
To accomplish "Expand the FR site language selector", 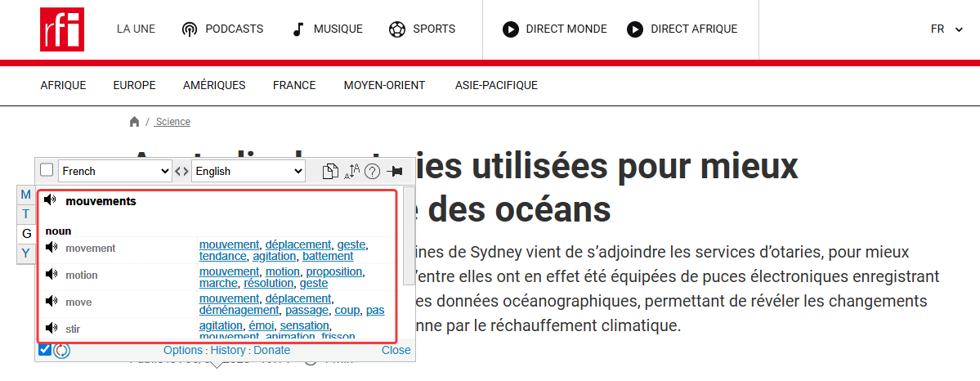I will click(x=946, y=29).
